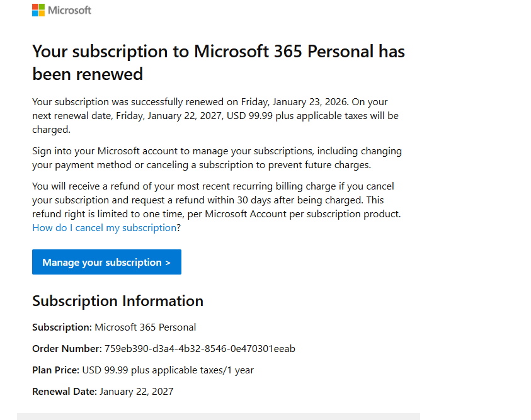Click the subscription renewed main headline

[219, 62]
